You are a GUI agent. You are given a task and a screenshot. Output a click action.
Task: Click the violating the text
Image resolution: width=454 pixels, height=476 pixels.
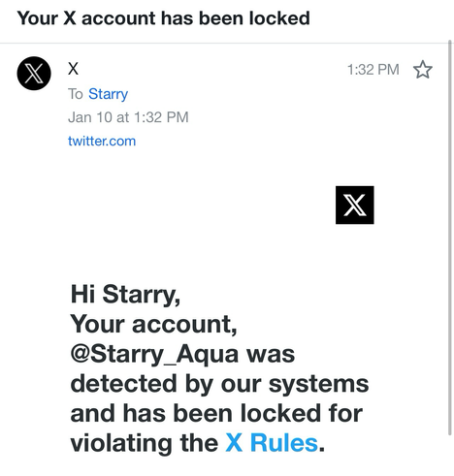[145, 443]
